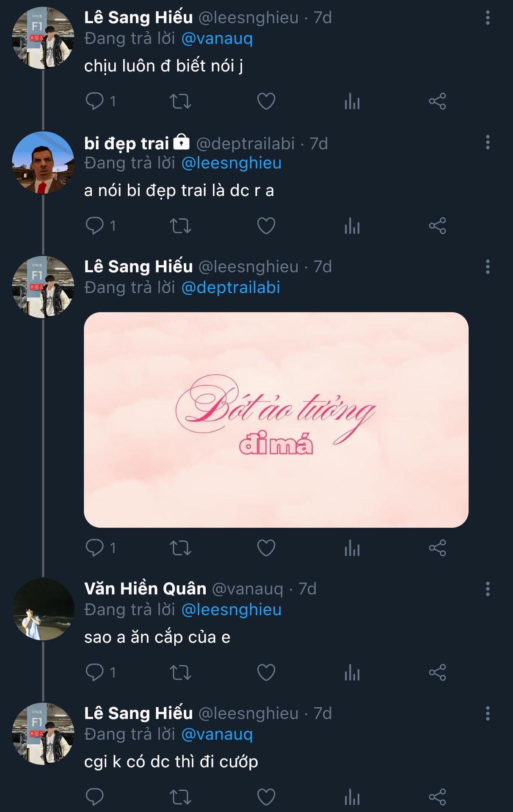Like the "a nói bi đẹp trai" tweet

coord(266,226)
